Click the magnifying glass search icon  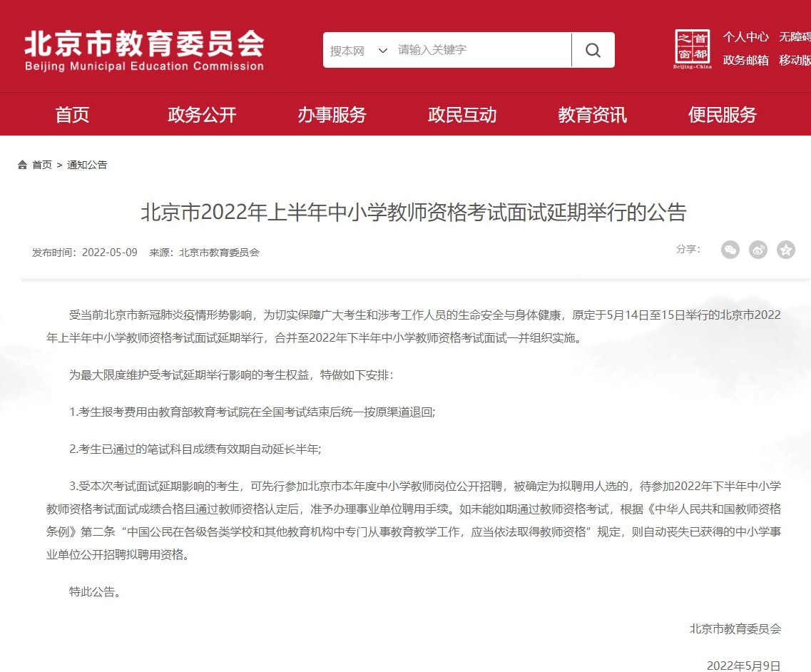593,51
